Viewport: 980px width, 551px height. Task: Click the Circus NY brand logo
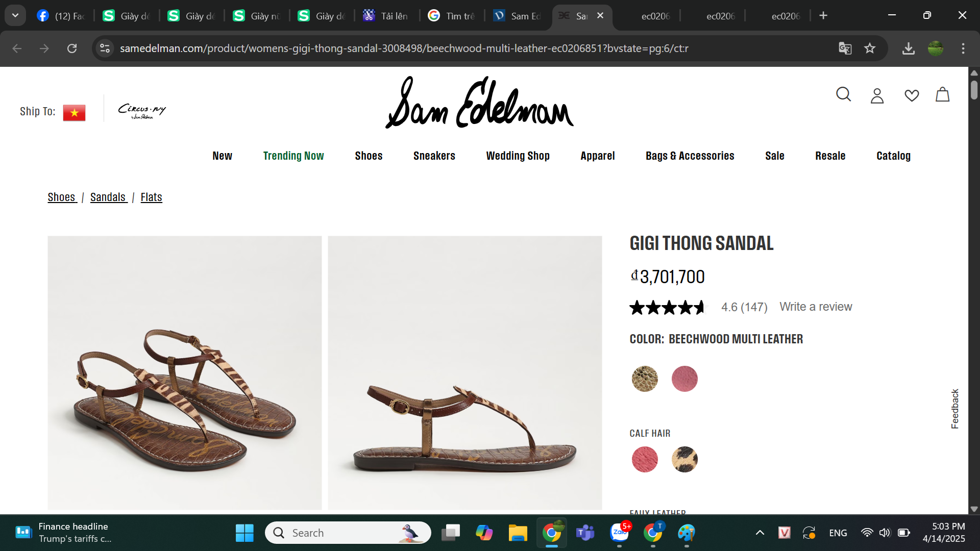pyautogui.click(x=142, y=111)
